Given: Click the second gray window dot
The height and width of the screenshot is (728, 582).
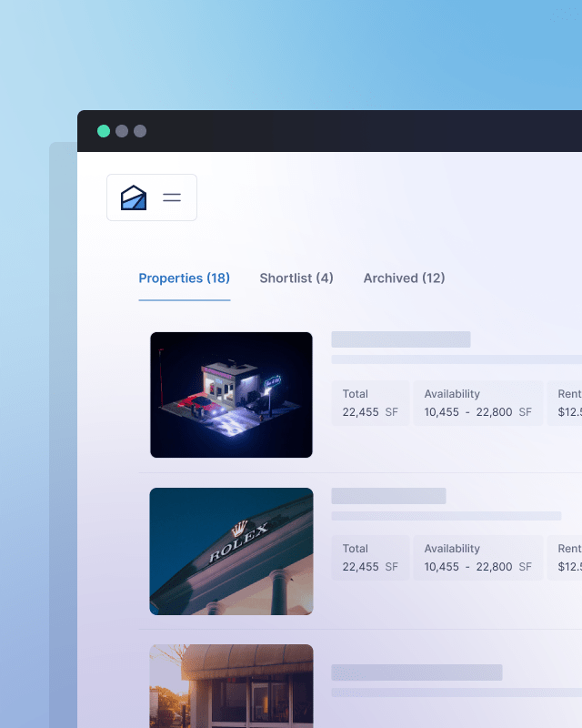Looking at the screenshot, I should (140, 131).
